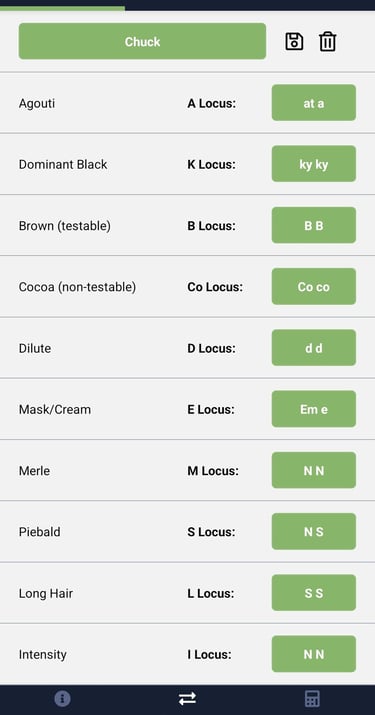
Task: Tap the swap arrows icon in bottom bar
Action: (x=188, y=698)
